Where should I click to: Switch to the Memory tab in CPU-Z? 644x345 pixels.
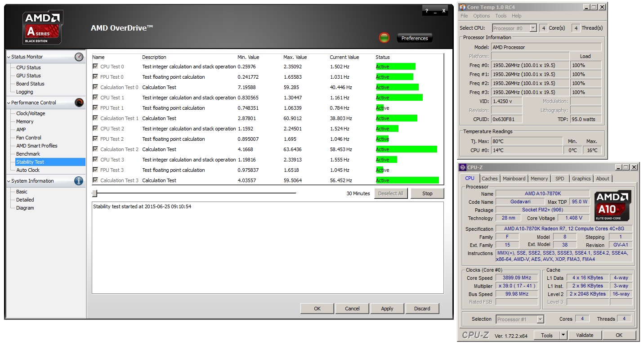click(539, 179)
